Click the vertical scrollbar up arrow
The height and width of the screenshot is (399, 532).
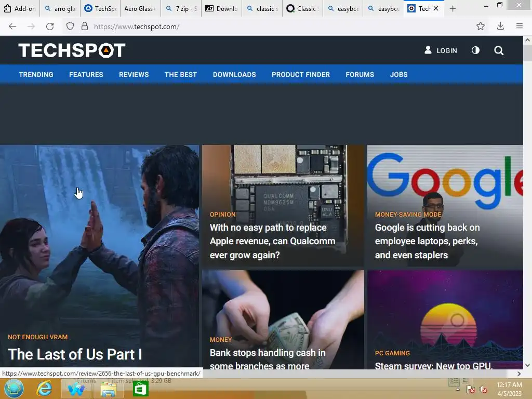(527, 40)
